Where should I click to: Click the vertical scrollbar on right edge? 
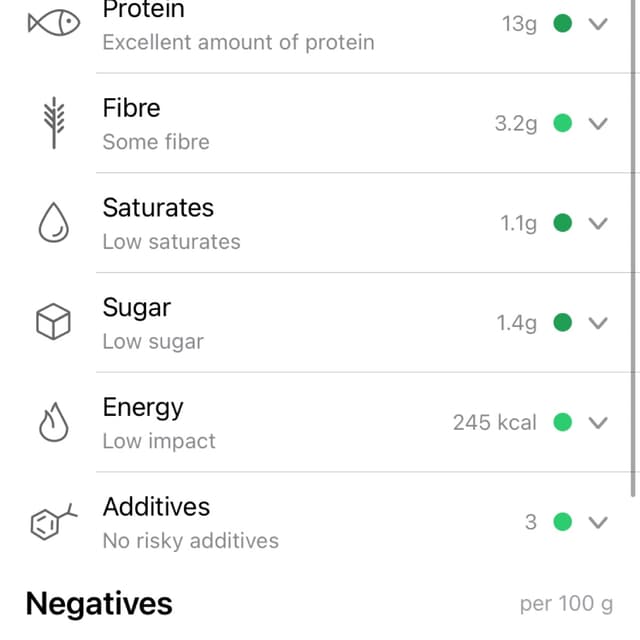634,250
